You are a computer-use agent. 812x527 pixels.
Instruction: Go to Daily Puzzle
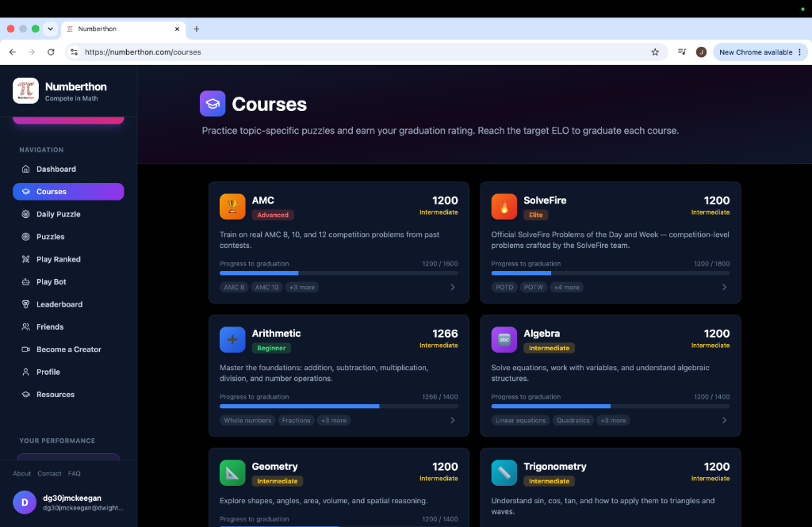68,214
